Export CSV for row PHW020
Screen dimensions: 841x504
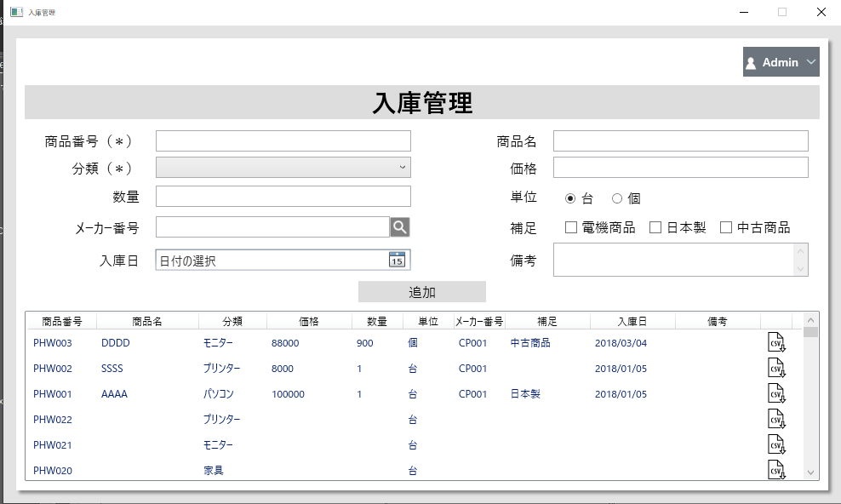coord(776,470)
